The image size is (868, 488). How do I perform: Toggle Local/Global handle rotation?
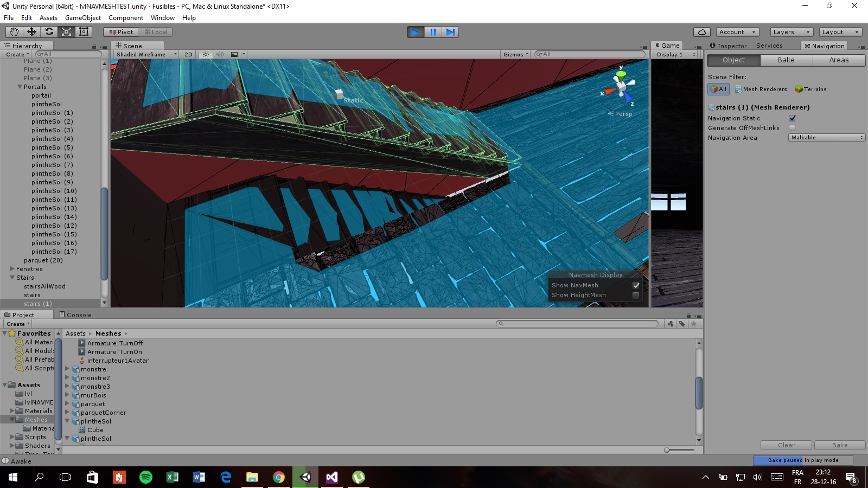tap(156, 32)
